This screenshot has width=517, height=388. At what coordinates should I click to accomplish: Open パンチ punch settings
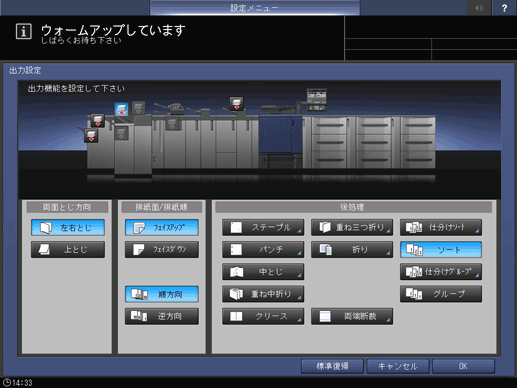point(263,250)
